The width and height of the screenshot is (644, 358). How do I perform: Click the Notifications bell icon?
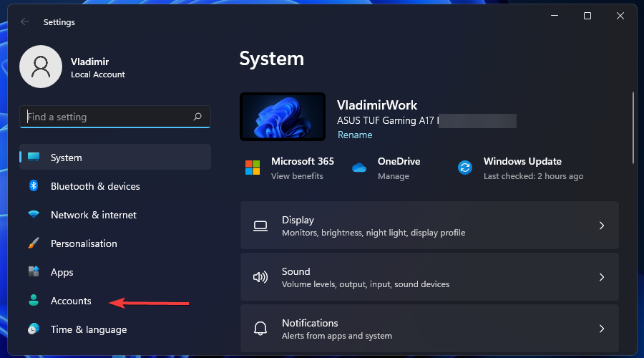260,329
